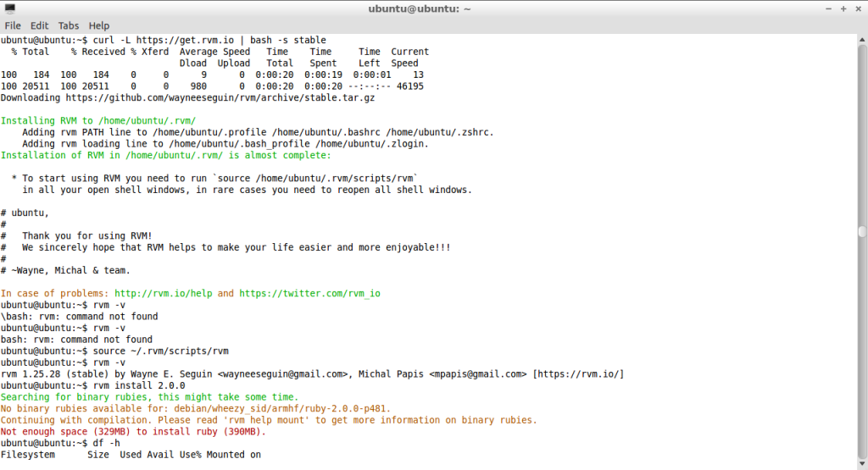Viewport: 868px width, 470px height.
Task: Click 'Thank you for using RVM!' line
Action: point(87,236)
